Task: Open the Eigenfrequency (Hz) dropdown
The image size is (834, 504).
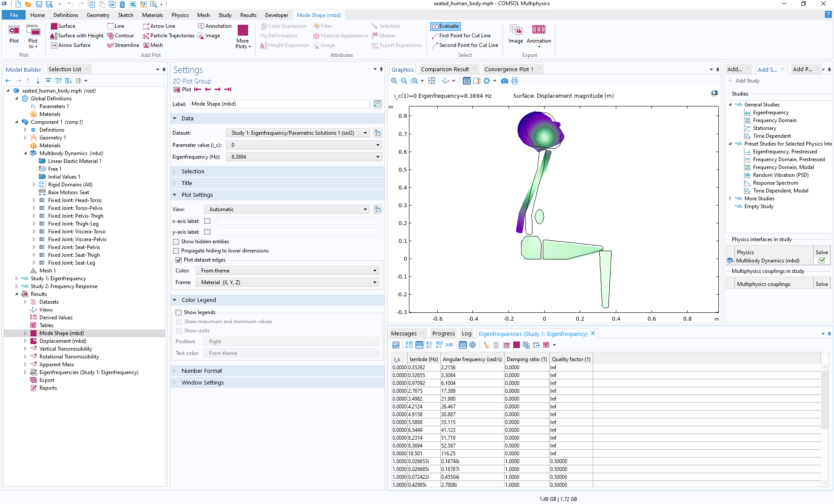Action: point(304,157)
